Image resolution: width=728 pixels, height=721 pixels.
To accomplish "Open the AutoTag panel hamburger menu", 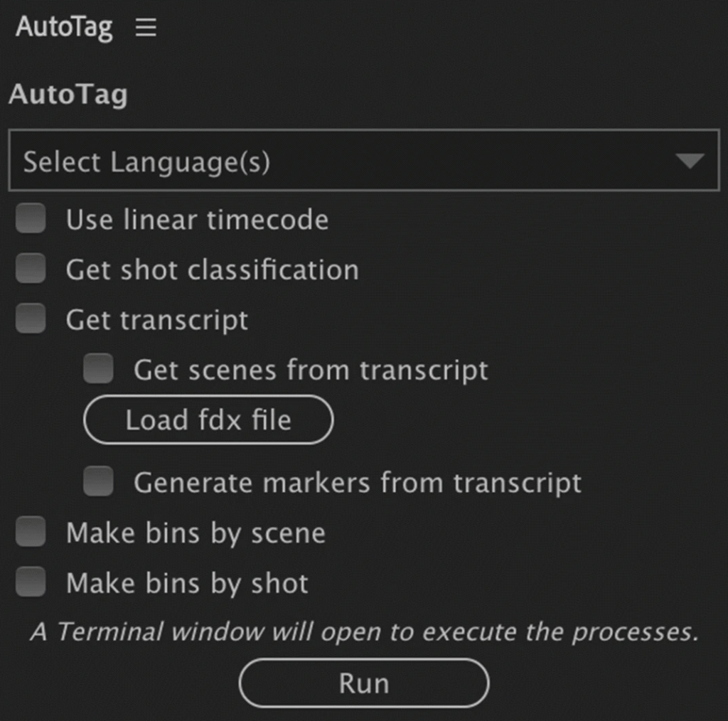I will pos(146,28).
